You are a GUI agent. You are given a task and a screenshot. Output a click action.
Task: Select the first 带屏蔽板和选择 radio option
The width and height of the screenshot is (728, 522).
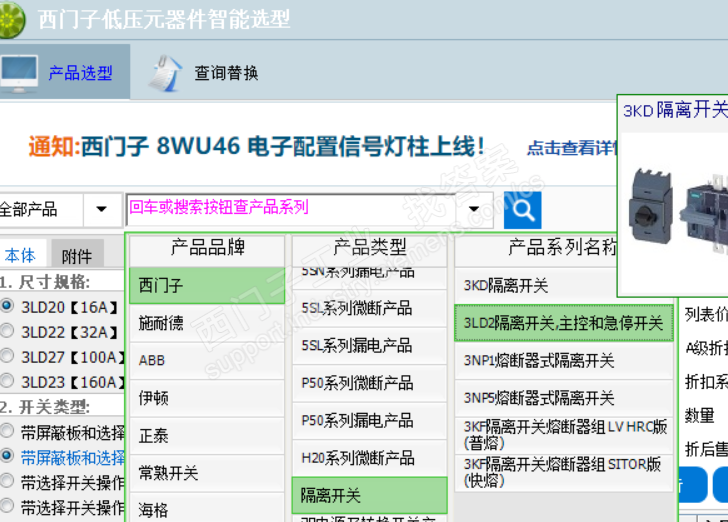[x=7, y=431]
